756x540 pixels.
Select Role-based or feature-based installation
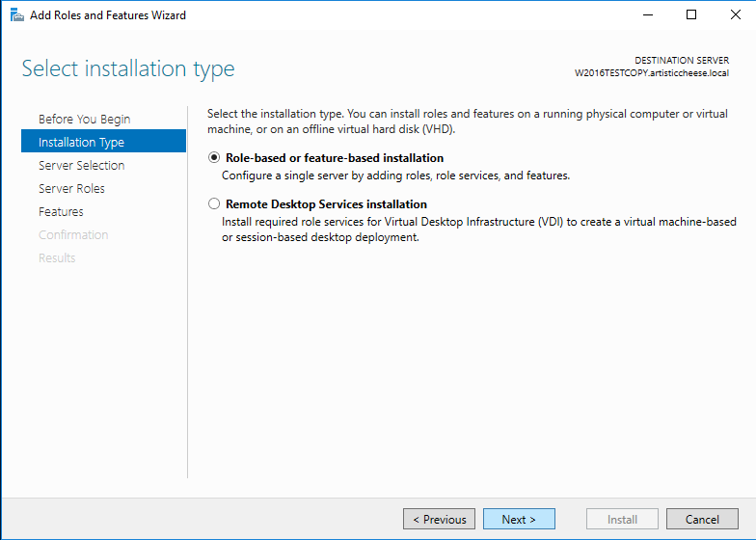point(214,158)
